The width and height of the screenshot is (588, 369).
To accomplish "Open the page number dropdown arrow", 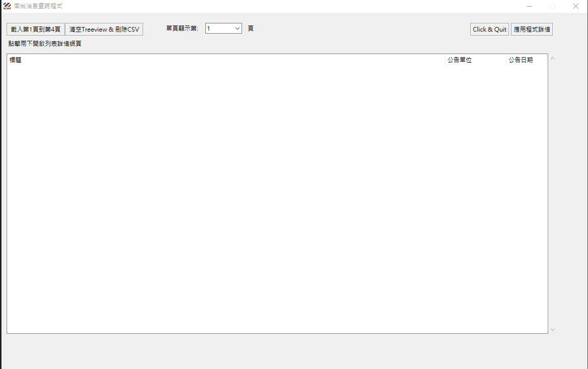I will [x=237, y=29].
